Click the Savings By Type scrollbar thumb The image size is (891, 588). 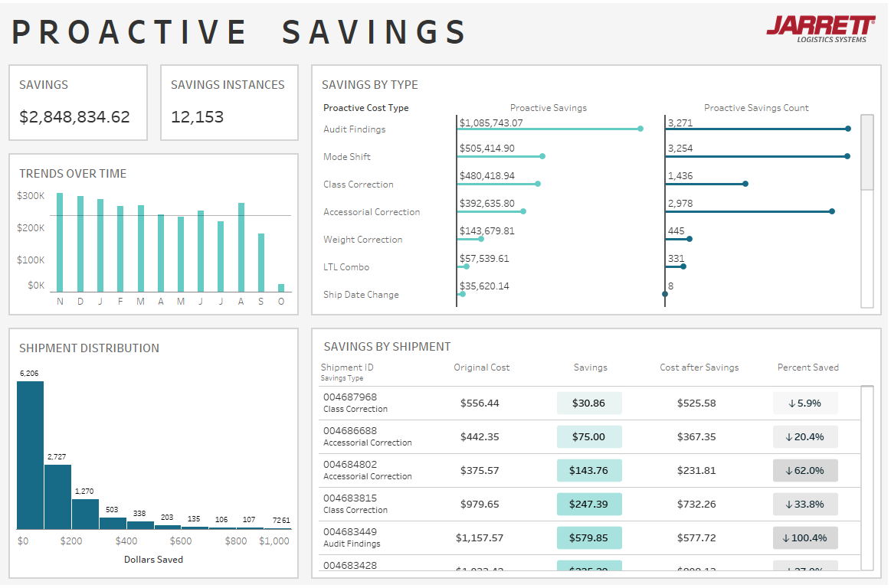coord(866,152)
